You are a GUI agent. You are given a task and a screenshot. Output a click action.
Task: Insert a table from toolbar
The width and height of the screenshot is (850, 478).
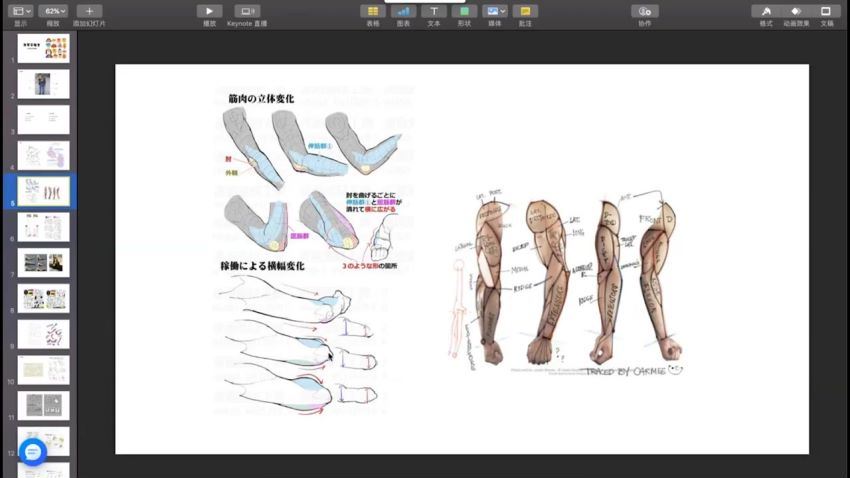(x=373, y=11)
